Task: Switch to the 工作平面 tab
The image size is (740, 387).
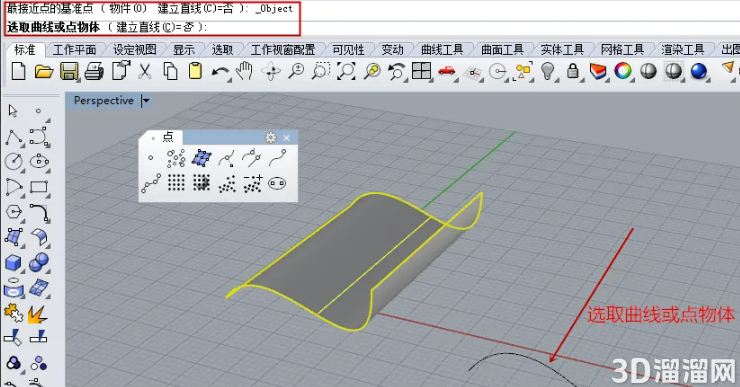Action: (x=74, y=50)
